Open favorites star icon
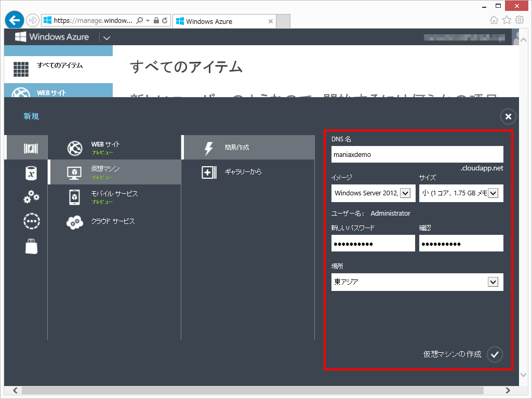 (507, 20)
